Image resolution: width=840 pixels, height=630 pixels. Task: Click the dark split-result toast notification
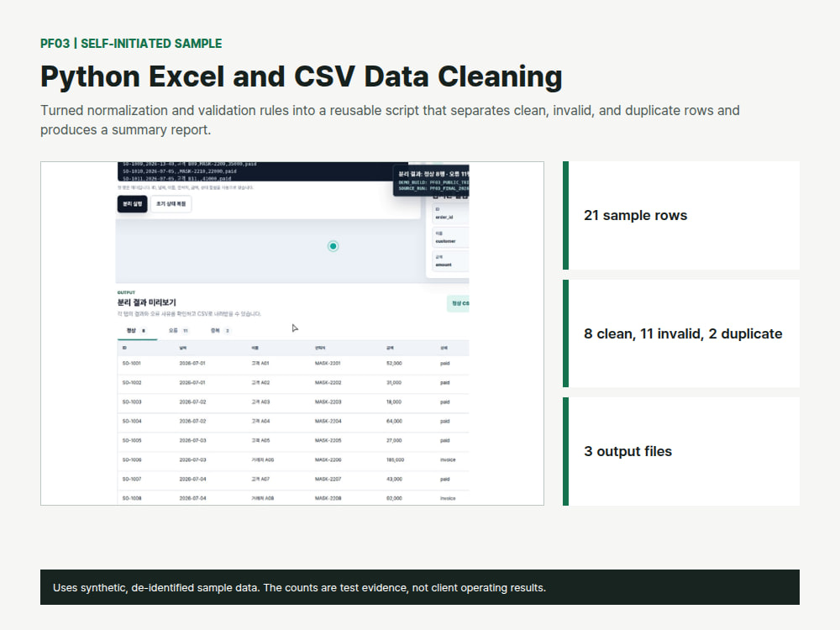[431, 181]
